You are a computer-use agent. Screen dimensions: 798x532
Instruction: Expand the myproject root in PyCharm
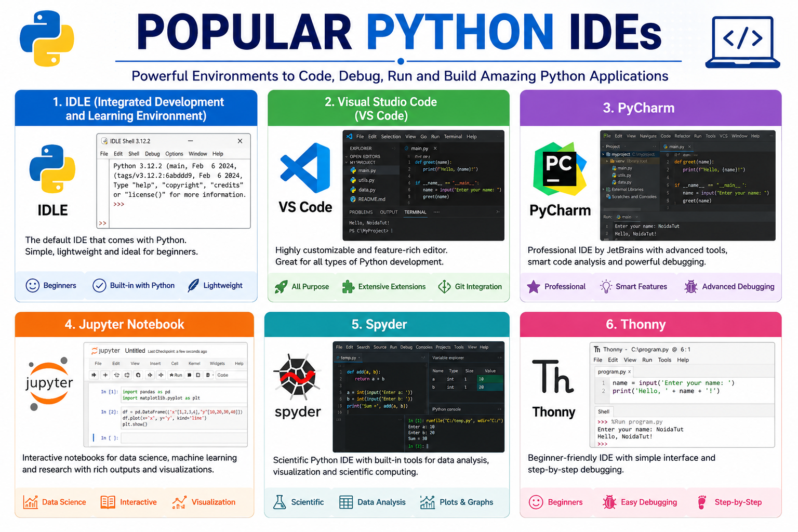603,154
